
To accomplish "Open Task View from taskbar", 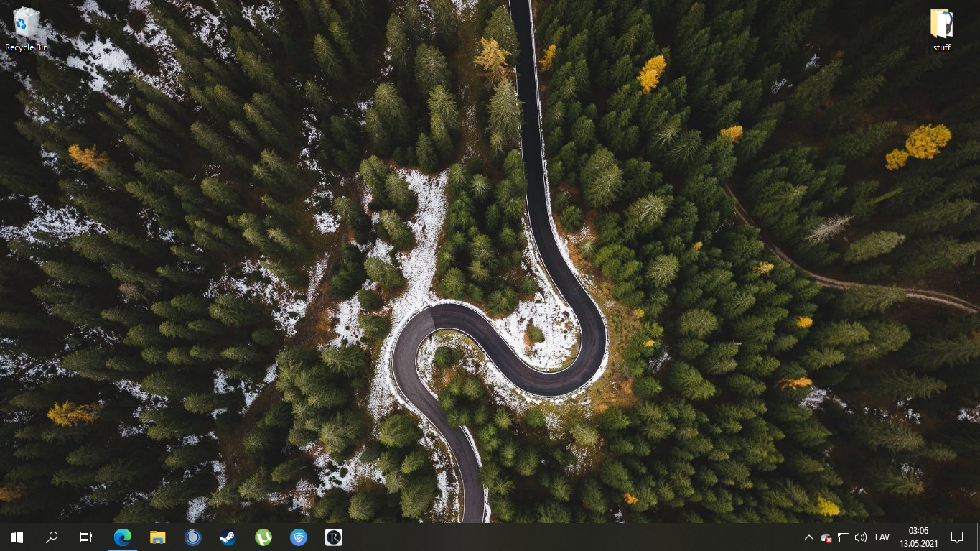I will pos(86,537).
